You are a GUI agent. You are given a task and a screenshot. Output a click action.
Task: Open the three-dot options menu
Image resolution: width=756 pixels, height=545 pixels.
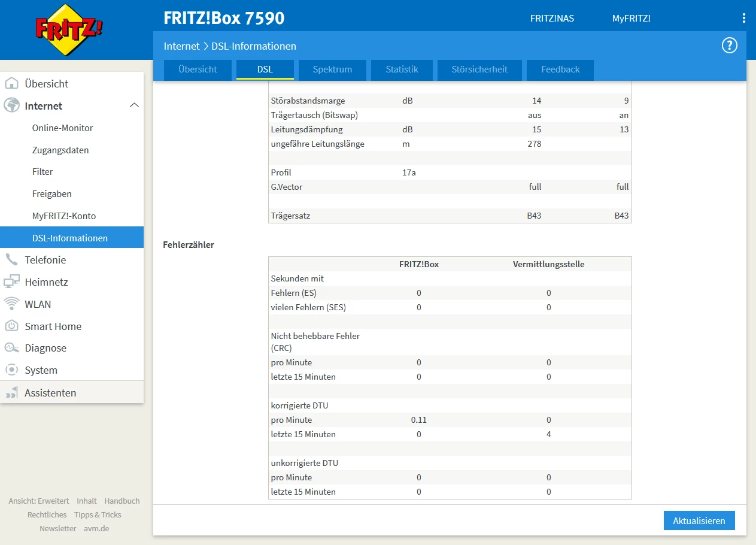tap(744, 19)
